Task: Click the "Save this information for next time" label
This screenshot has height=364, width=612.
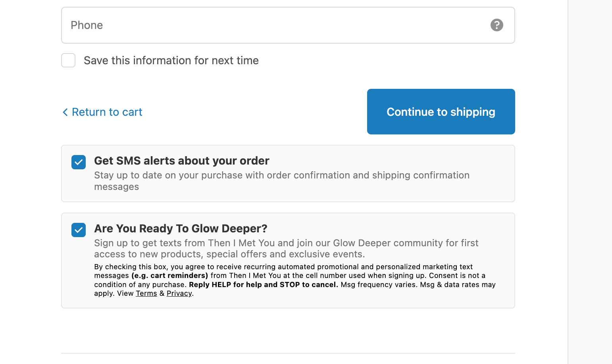Action: click(171, 60)
